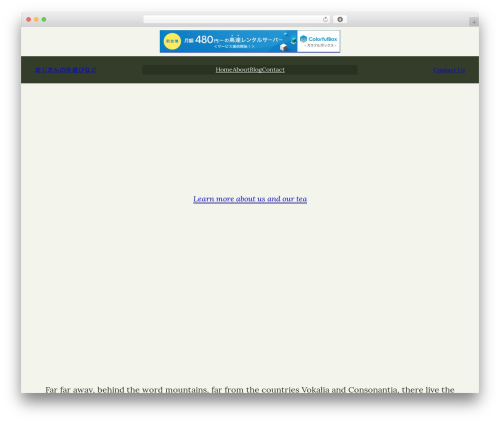The height and width of the screenshot is (423, 500).
Task: Click the round extension icon beside the address bar
Action: click(340, 19)
